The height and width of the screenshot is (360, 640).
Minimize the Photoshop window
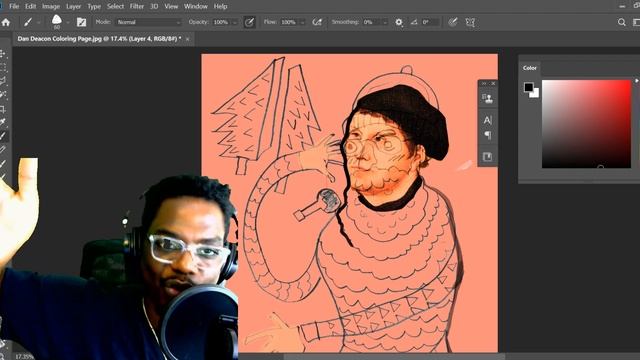point(622,7)
